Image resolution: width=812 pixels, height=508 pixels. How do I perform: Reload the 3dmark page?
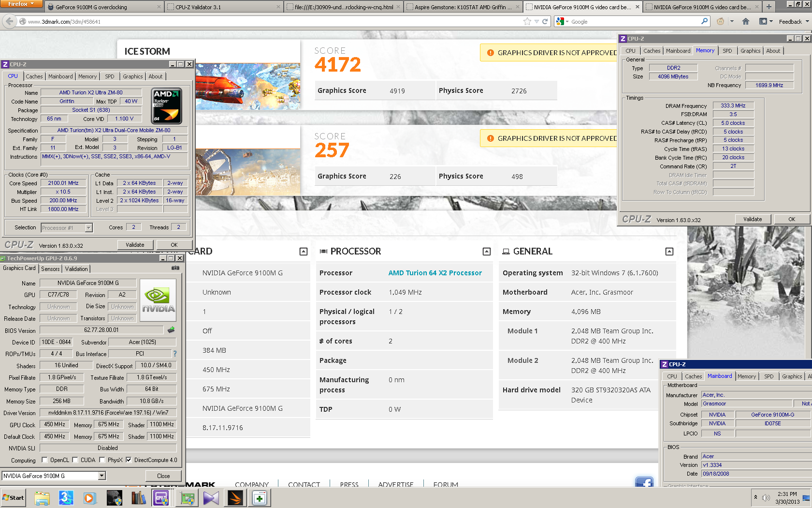pos(545,21)
